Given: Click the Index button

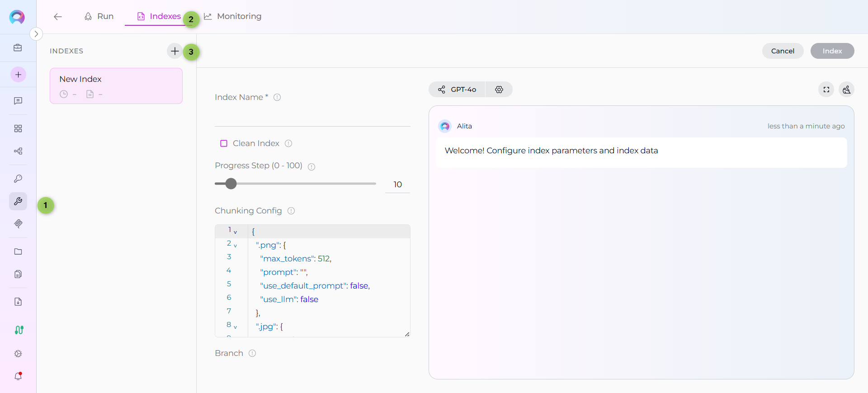Looking at the screenshot, I should click(x=832, y=51).
